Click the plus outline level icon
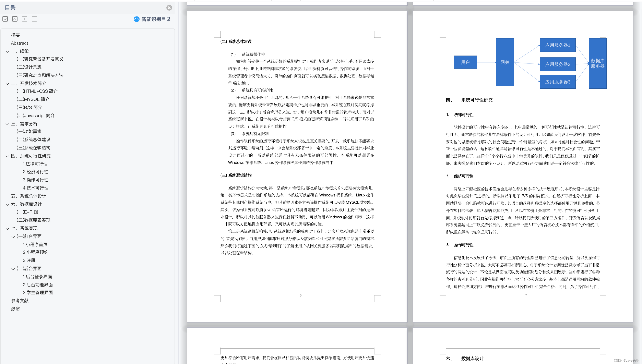The image size is (642, 364). click(24, 19)
